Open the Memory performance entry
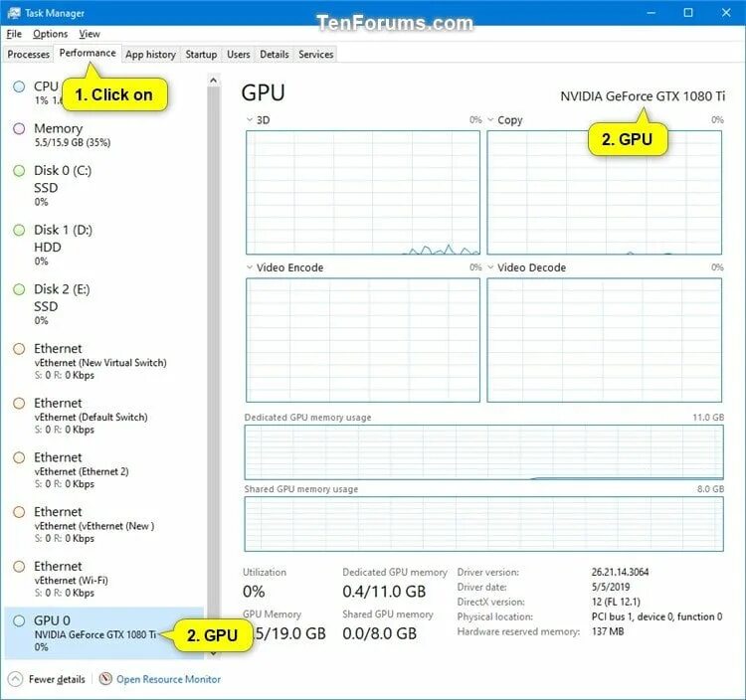The width and height of the screenshot is (746, 700). (x=104, y=135)
